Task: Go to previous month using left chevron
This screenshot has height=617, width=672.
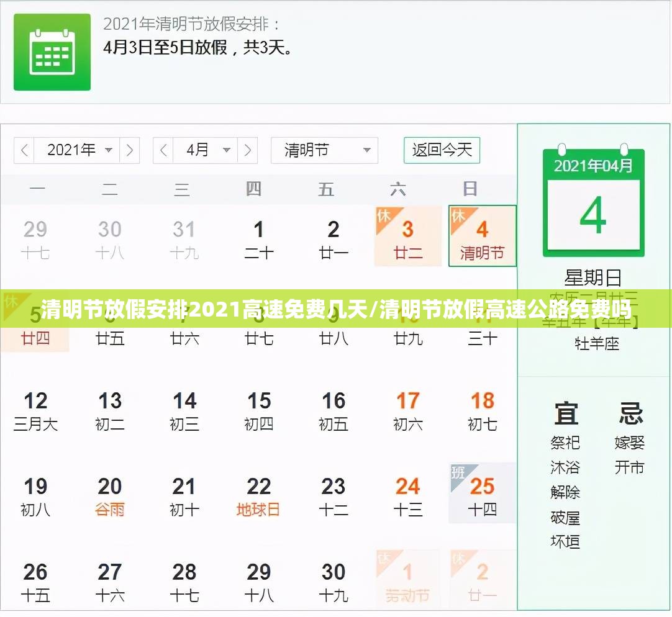Action: click(163, 150)
